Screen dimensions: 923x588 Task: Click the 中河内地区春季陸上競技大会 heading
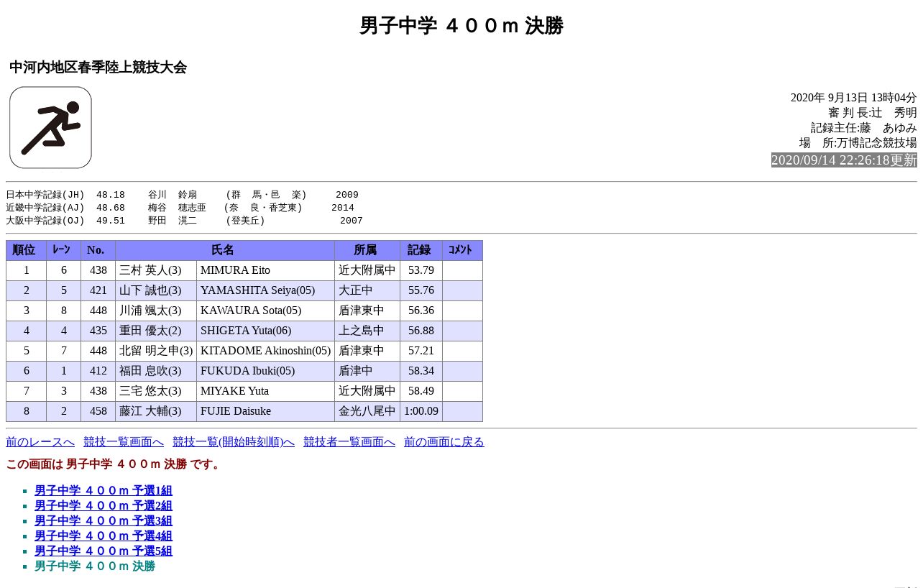pos(98,68)
